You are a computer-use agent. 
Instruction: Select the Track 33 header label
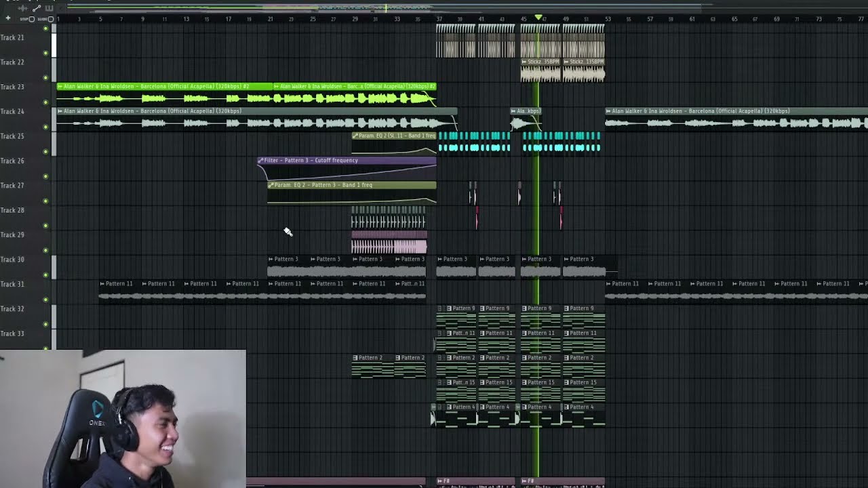tap(12, 333)
